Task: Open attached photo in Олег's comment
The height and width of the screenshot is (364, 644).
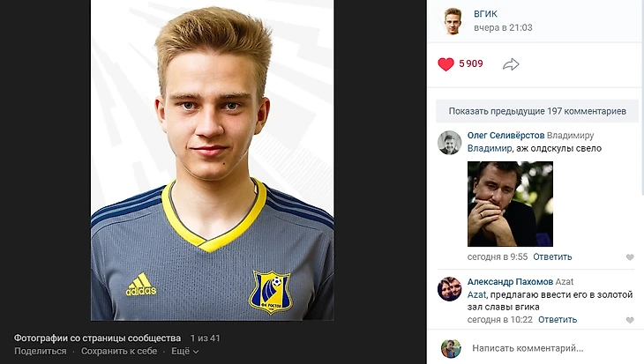Action: (510, 204)
